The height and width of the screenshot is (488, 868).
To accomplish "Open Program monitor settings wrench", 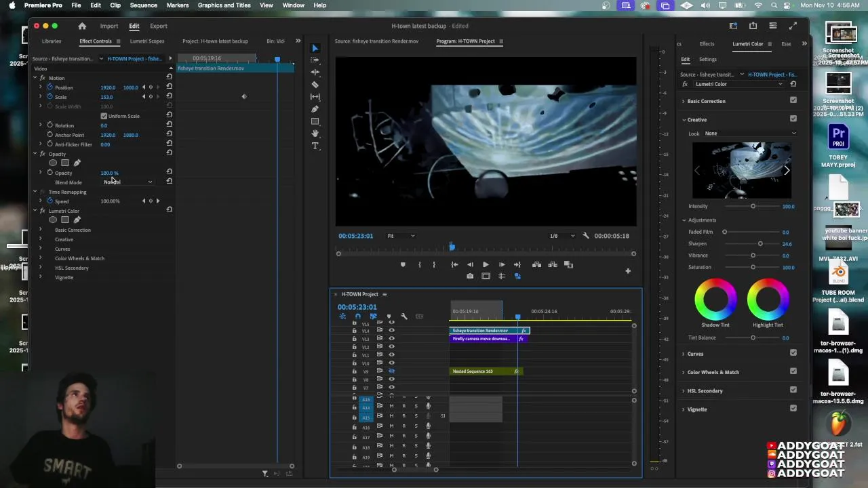I will click(x=586, y=236).
